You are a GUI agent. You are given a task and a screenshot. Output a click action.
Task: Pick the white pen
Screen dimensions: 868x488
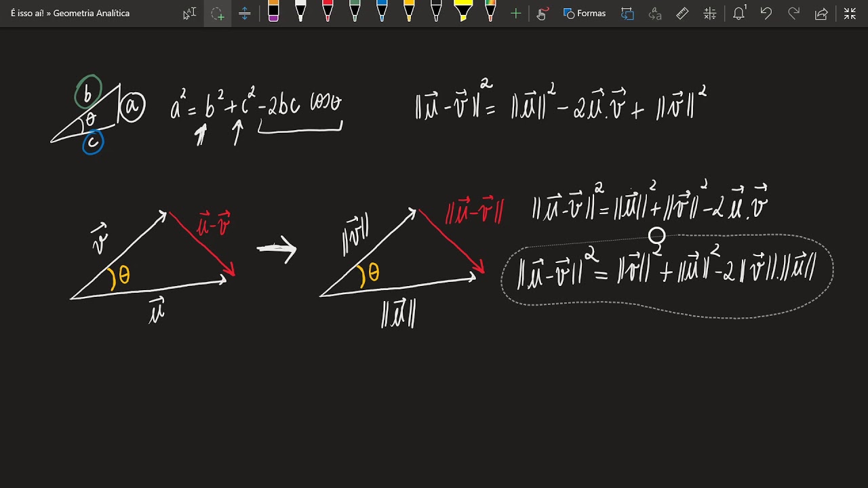click(x=300, y=12)
